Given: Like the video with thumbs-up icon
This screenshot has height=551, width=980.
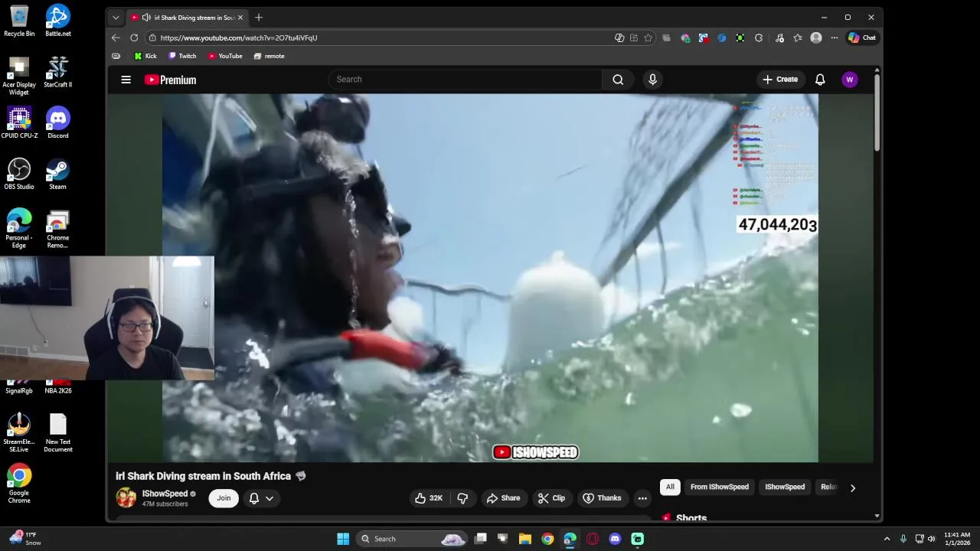Looking at the screenshot, I should click(x=429, y=498).
